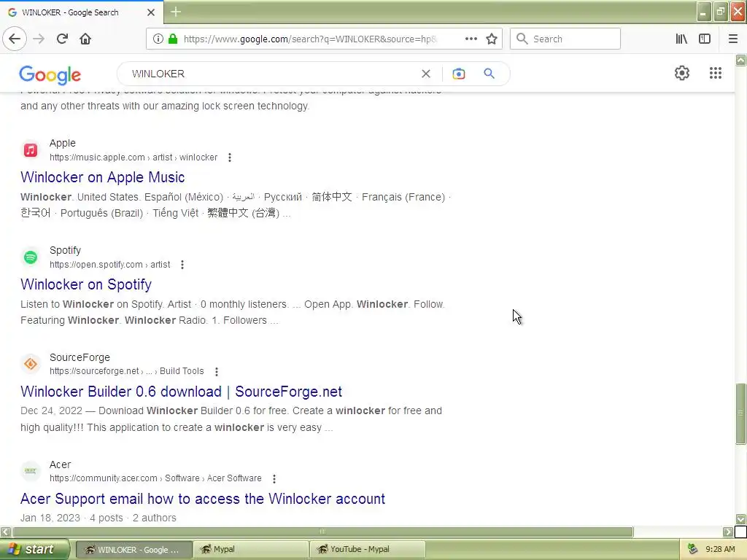Close the WINLOKER Google Search tab

pyautogui.click(x=151, y=12)
